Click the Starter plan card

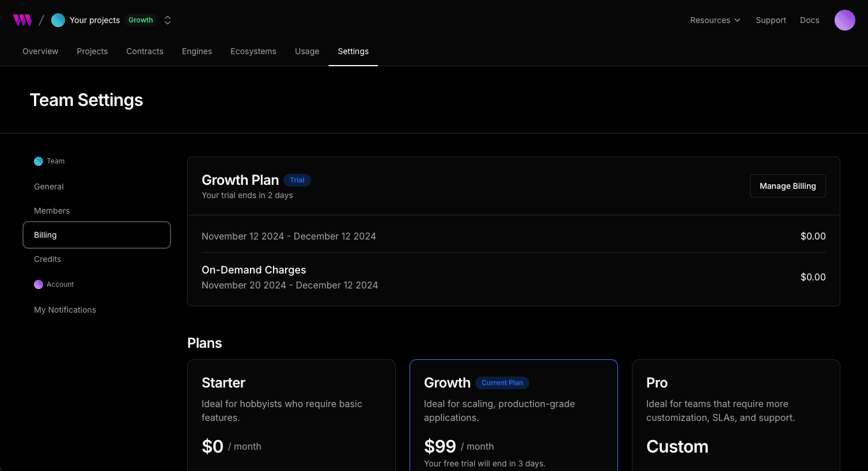[291, 415]
